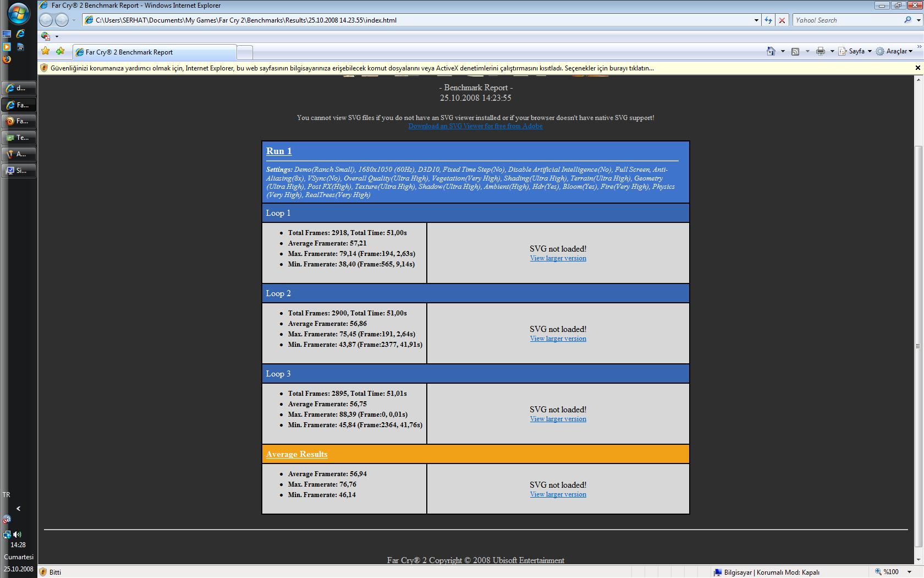Screen dimensions: 924x578
Task: Open Loop 3 View larger version link
Action: pyautogui.click(x=558, y=419)
